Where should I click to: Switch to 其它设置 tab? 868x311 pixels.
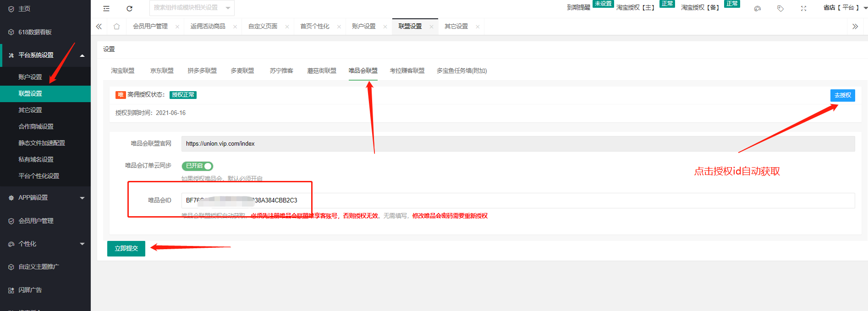click(x=456, y=27)
